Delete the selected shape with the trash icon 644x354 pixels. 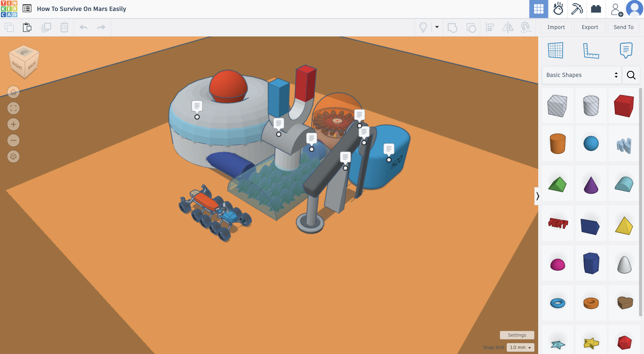[x=64, y=27]
